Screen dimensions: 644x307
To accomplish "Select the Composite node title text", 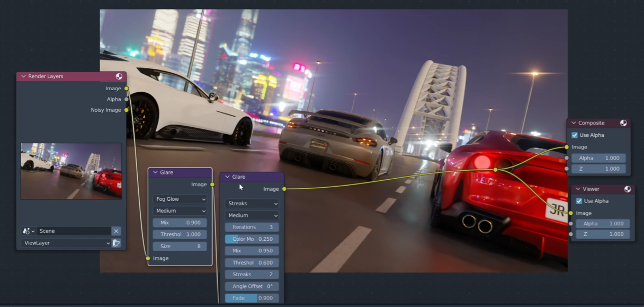I will (591, 123).
